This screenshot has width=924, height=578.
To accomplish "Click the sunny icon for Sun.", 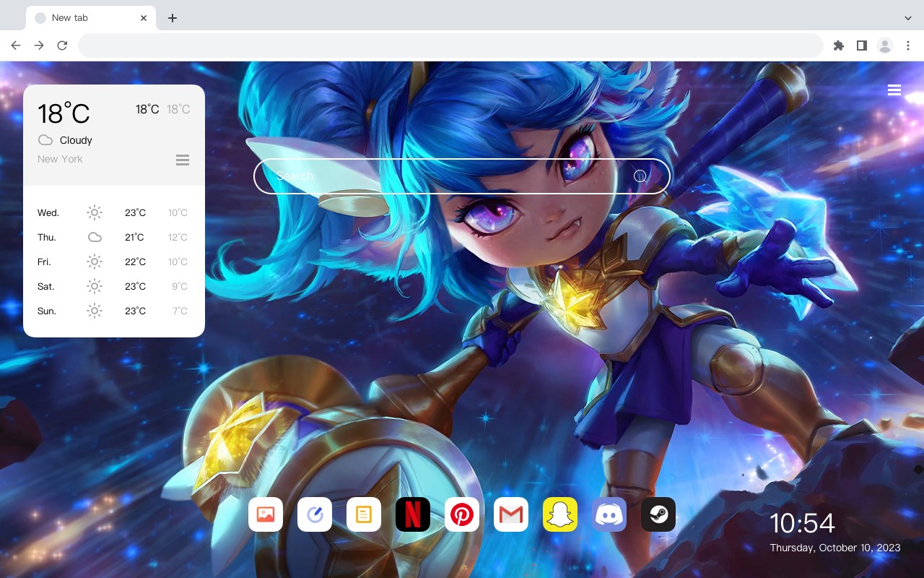I will pos(95,311).
